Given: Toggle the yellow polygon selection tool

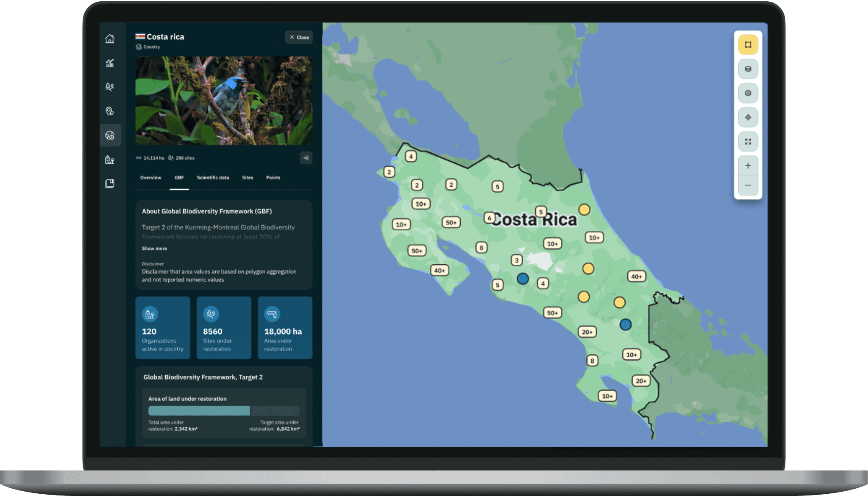Looking at the screenshot, I should coord(748,45).
